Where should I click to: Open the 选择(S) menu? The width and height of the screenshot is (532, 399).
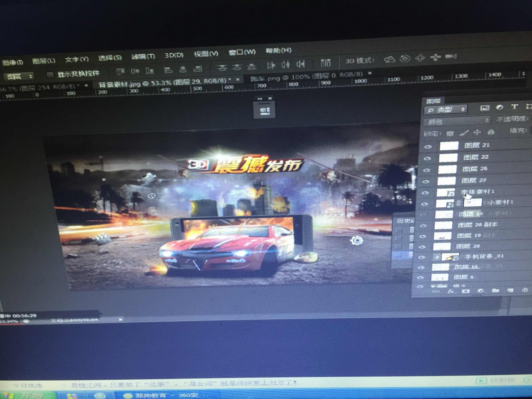pos(110,58)
